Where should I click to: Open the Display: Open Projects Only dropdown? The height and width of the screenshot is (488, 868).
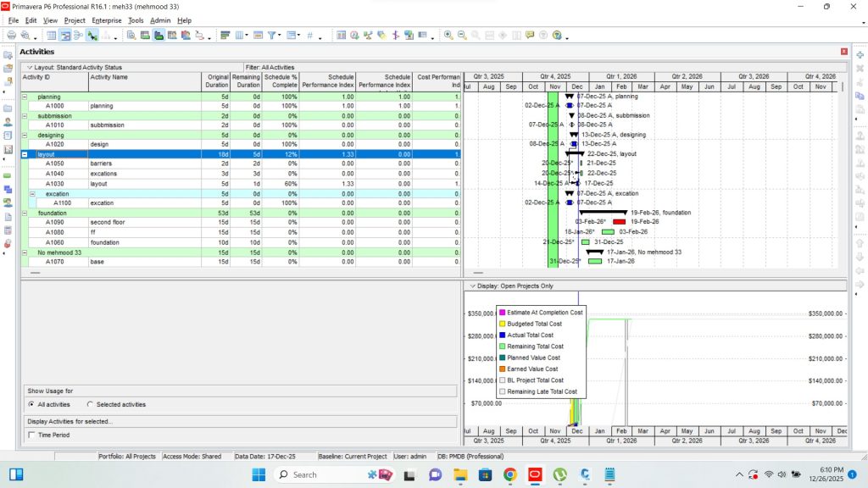[x=473, y=286]
